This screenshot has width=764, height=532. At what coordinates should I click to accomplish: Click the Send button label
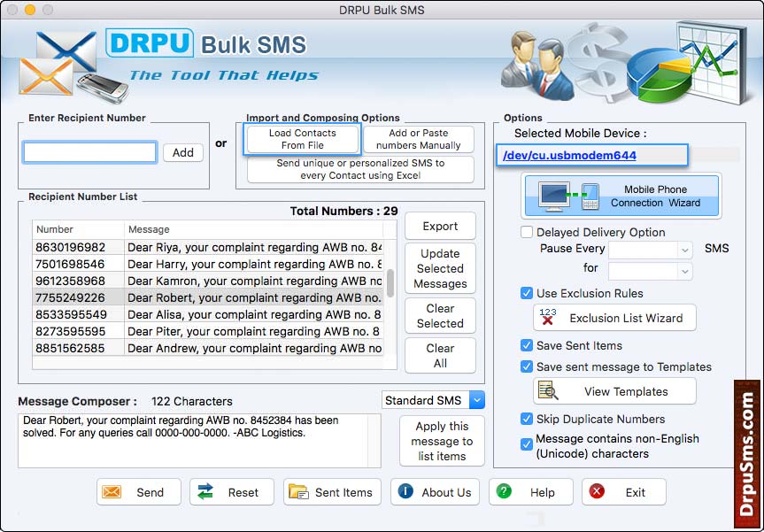click(x=150, y=492)
